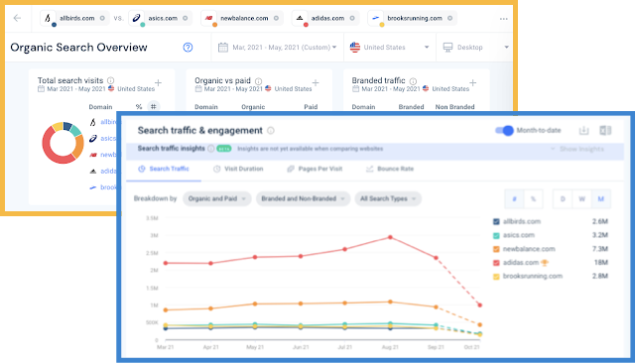The image size is (637, 364).
Task: Click info icon beside Organic vs paid
Action: 258,81
